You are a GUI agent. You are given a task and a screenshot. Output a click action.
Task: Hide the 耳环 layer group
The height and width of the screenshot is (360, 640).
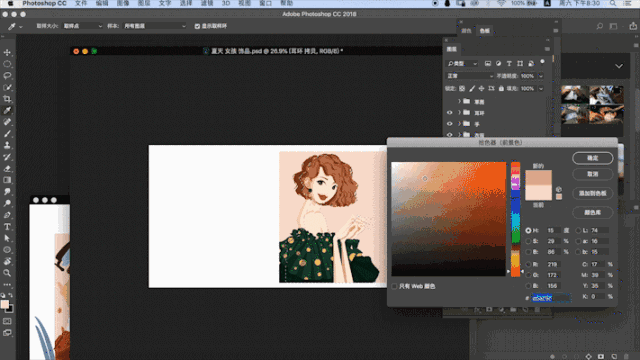[x=449, y=113]
